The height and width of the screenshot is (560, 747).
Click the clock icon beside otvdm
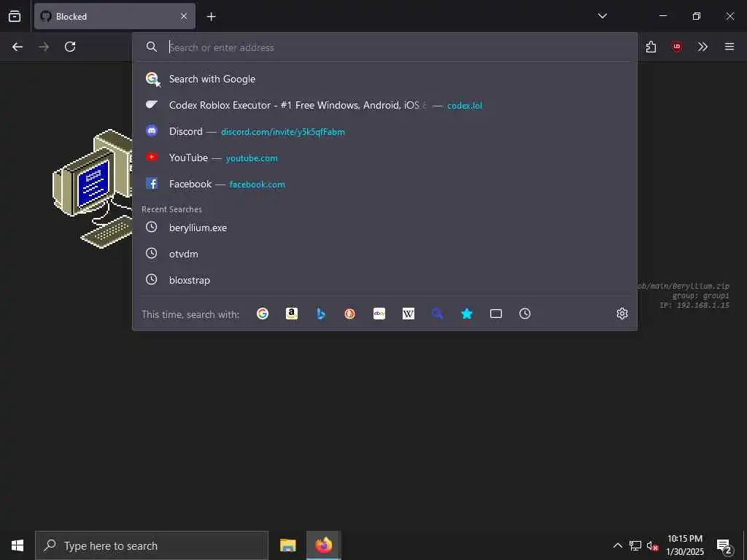[x=152, y=253]
